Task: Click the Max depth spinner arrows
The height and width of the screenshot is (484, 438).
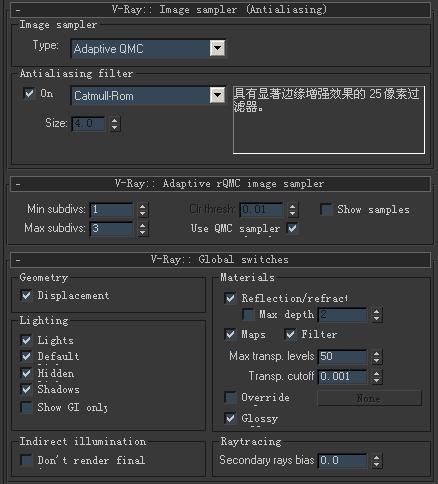Action: (x=376, y=315)
